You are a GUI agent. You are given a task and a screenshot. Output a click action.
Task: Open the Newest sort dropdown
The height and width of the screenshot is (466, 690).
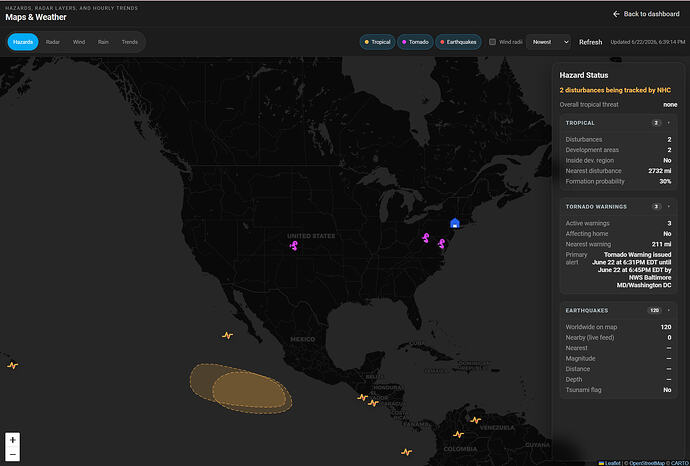(x=548, y=42)
